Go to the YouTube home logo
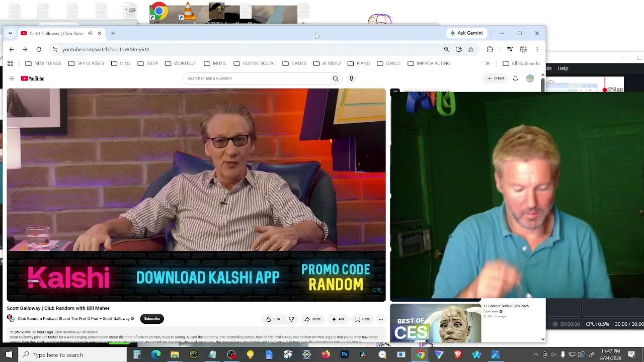This screenshot has width=644, height=362. click(x=33, y=78)
